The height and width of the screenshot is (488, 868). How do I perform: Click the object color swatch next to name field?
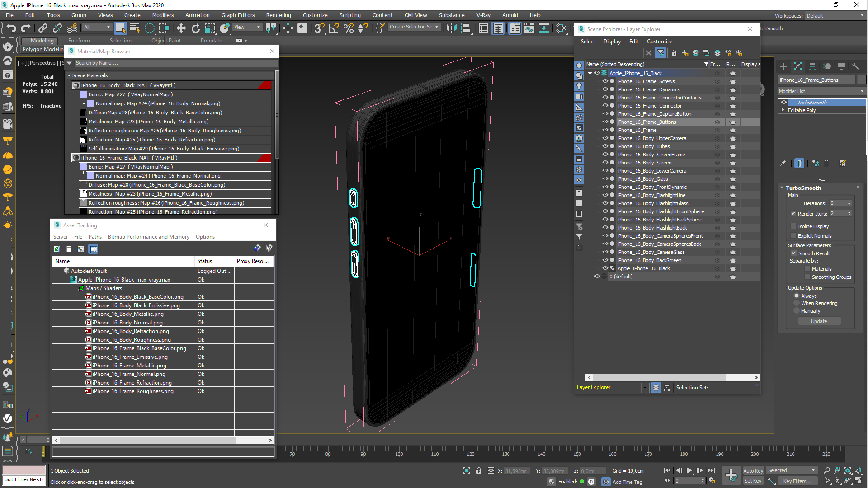point(862,80)
